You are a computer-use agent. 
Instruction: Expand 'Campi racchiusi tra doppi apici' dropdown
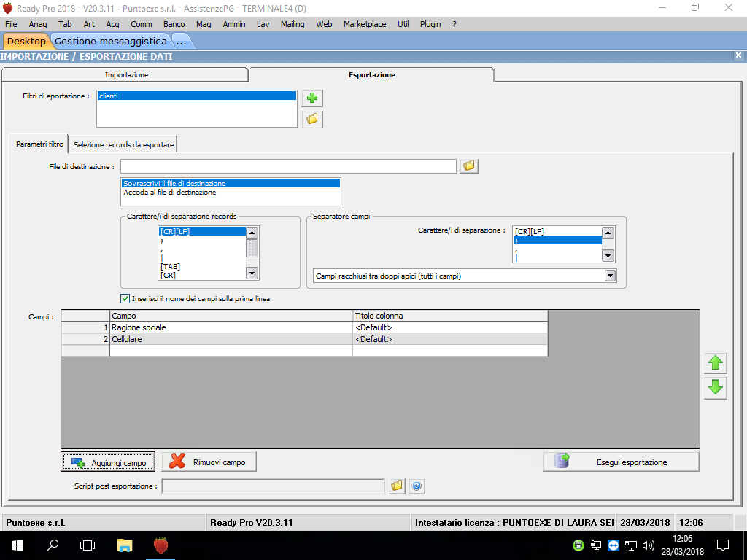coord(610,276)
